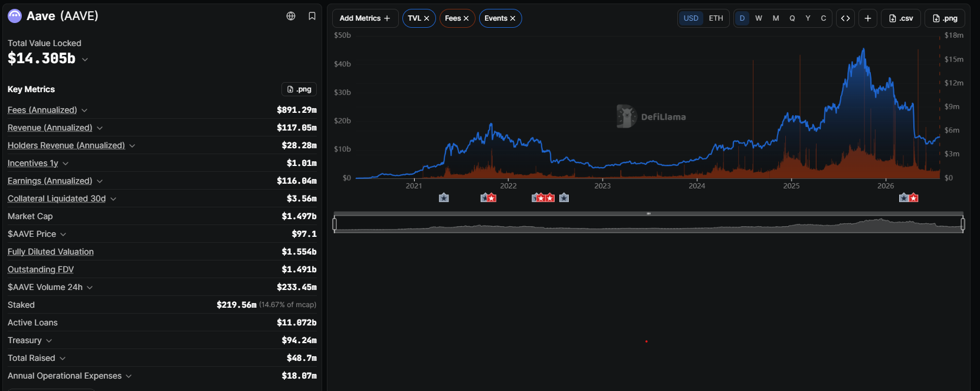
Task: Click the red star event marker near 2022
Action: tap(491, 198)
